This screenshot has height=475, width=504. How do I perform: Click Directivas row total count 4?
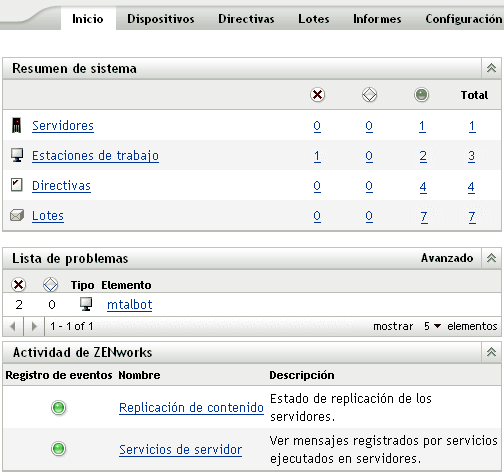click(x=471, y=187)
